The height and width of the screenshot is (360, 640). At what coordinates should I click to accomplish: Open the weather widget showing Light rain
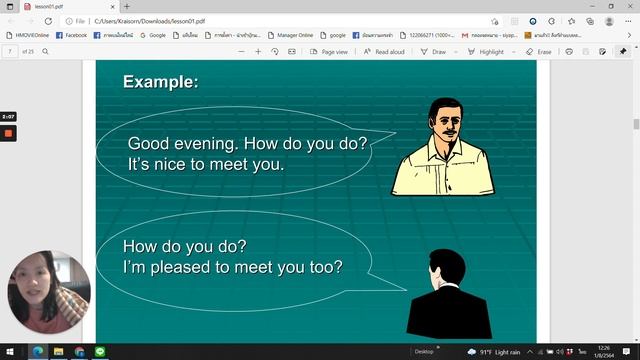[x=494, y=352]
